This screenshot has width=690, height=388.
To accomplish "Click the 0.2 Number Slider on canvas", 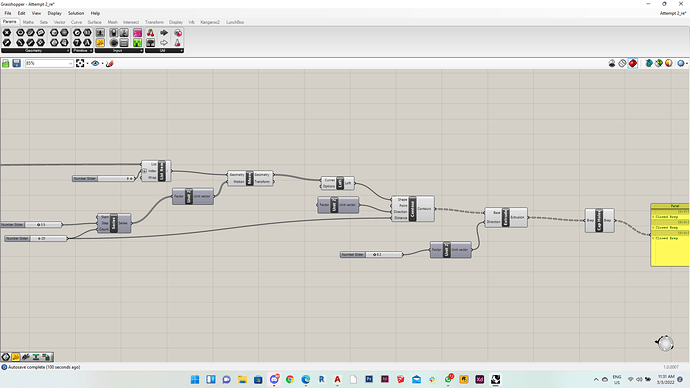I will pos(371,254).
